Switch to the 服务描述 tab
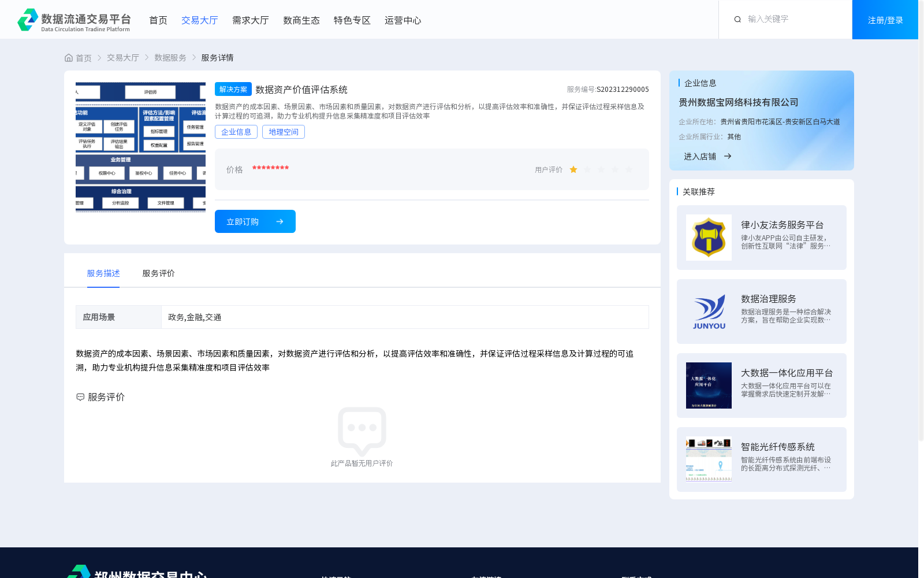Viewport: 924px width, 578px height. pos(103,273)
